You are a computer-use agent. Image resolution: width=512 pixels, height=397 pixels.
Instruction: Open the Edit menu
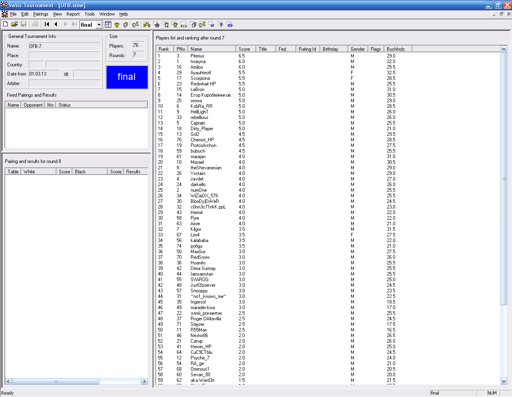click(25, 14)
